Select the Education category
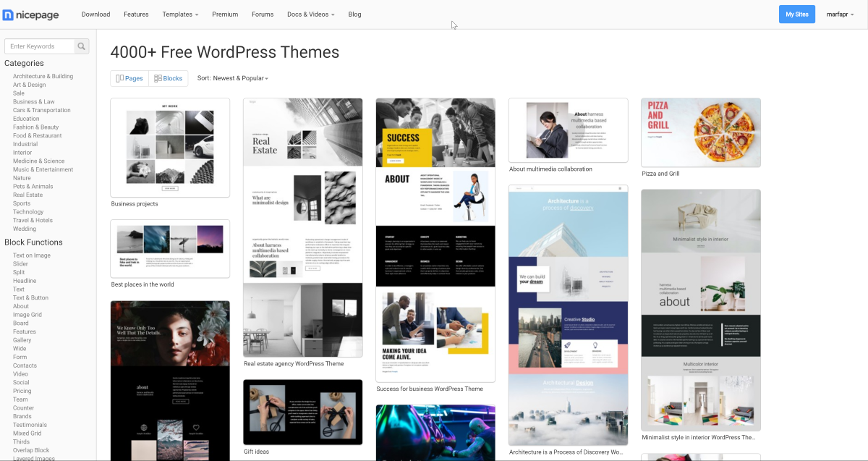Viewport: 868px width, 461px height. point(26,119)
